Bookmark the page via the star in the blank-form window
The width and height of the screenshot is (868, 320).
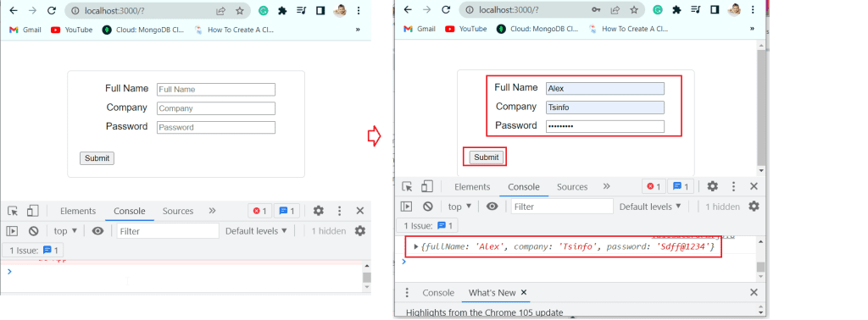[x=239, y=10]
